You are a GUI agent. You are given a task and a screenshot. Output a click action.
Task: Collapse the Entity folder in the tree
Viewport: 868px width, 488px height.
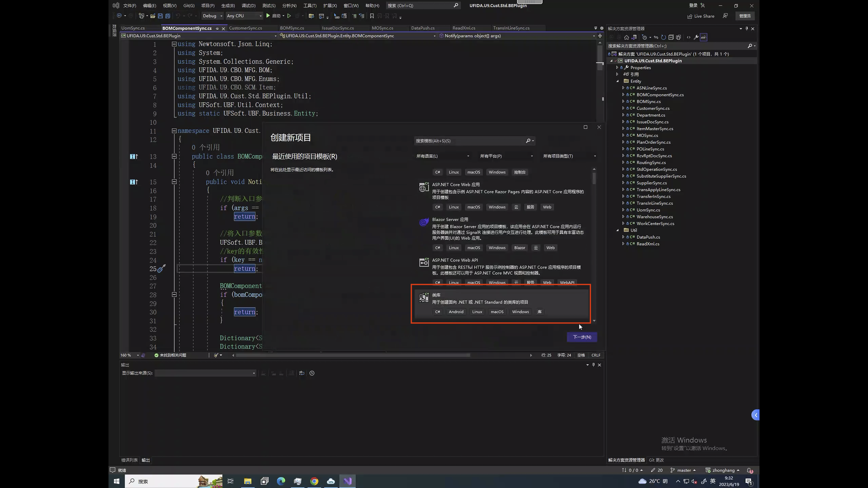pyautogui.click(x=618, y=81)
